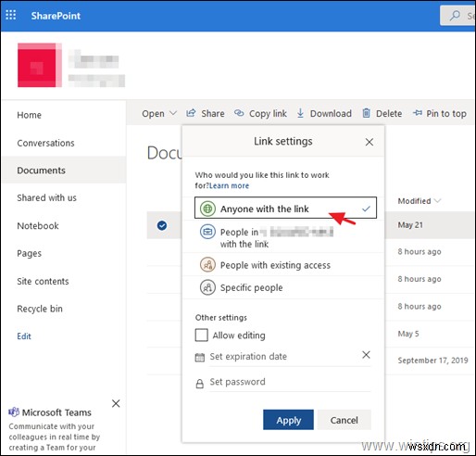Click the Set password field
Viewport: 476px width, 456px height.
(x=290, y=382)
